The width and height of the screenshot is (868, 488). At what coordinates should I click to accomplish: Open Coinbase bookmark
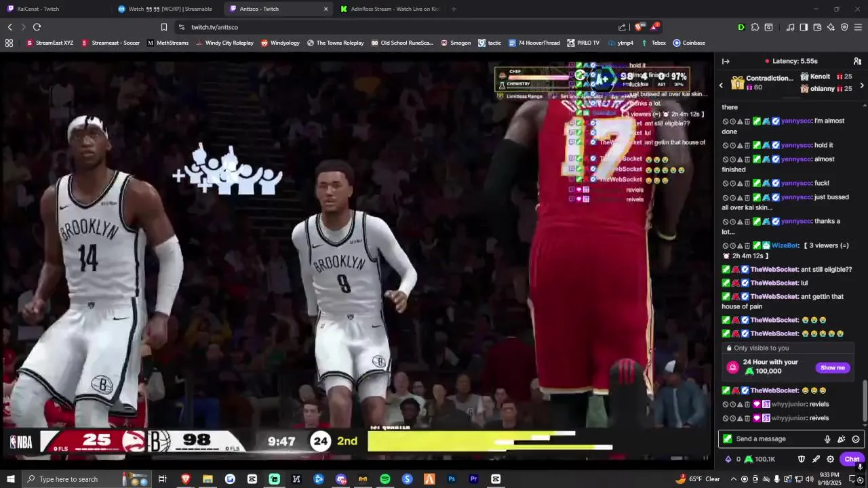[689, 43]
